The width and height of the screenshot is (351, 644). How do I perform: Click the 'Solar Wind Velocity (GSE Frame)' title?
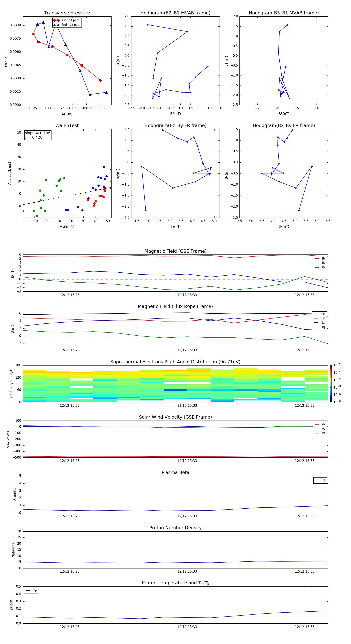(175, 417)
